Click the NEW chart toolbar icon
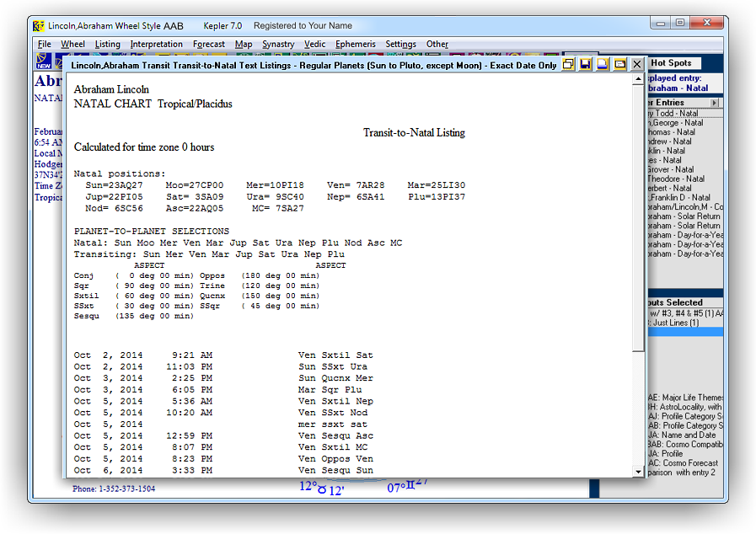Screen dimensions: 756x534 click(44, 62)
